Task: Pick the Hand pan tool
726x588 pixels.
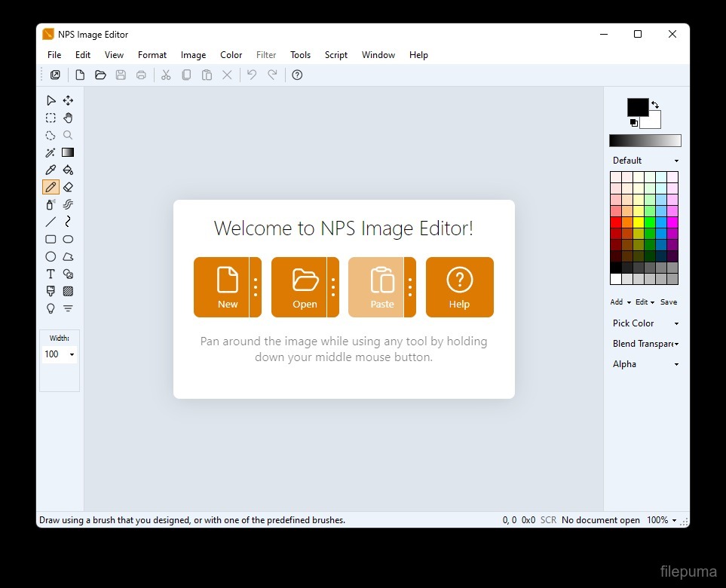Action: tap(68, 118)
